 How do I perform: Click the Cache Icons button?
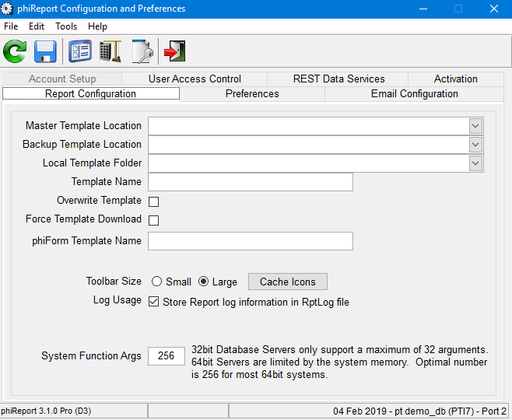pyautogui.click(x=288, y=282)
